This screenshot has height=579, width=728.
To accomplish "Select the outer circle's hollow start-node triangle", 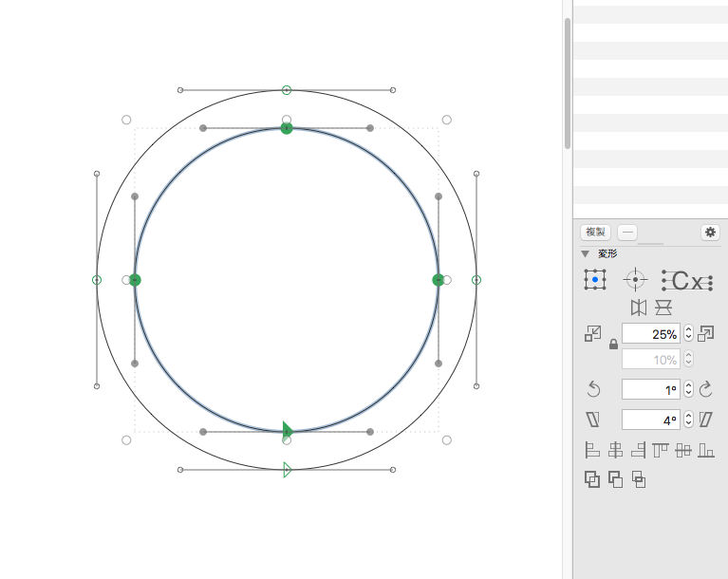I will (288, 470).
